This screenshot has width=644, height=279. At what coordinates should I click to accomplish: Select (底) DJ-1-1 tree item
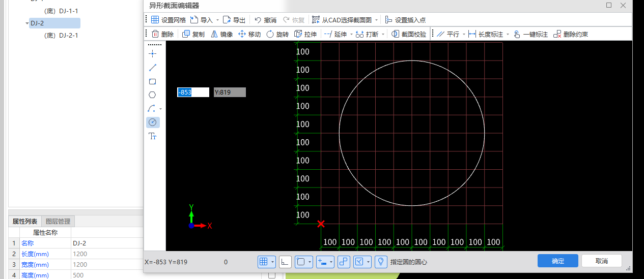pyautogui.click(x=61, y=11)
